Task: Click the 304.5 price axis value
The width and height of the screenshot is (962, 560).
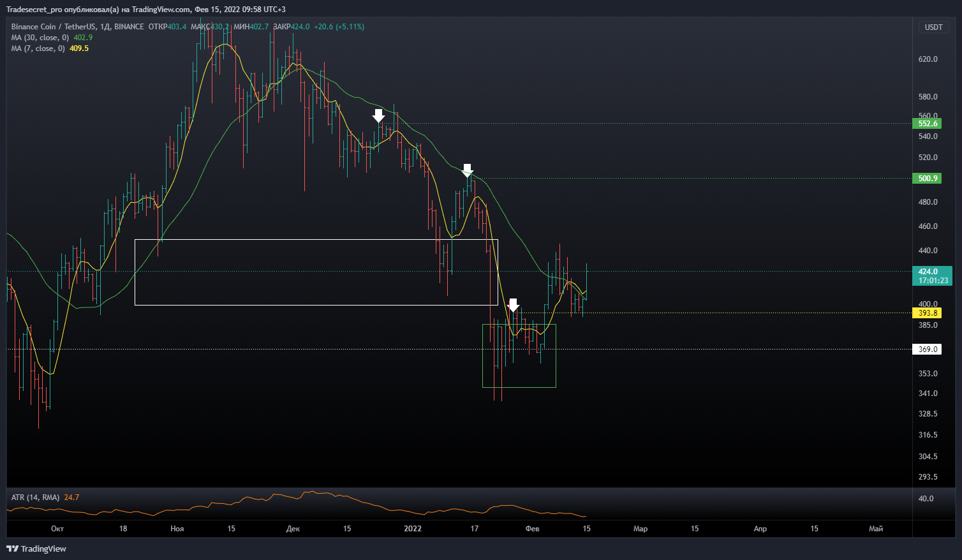Action: pyautogui.click(x=928, y=457)
